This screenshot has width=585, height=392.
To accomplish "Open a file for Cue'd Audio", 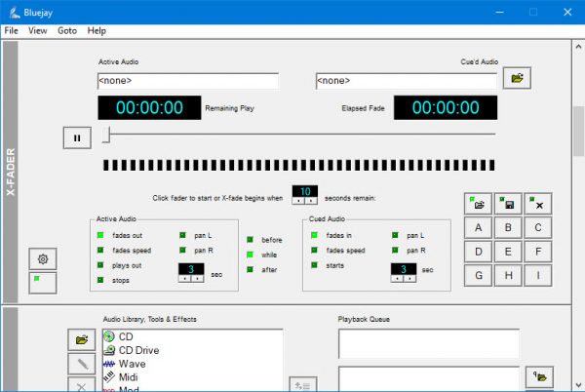I will [517, 78].
